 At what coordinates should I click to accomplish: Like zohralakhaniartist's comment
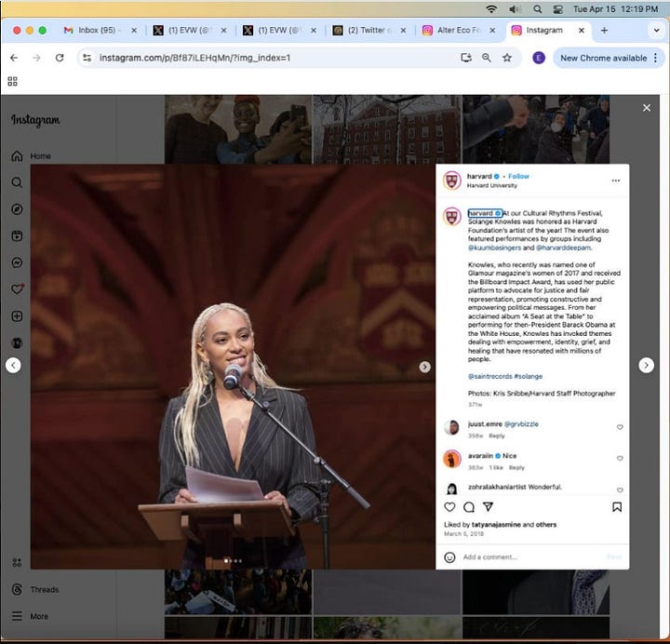620,490
